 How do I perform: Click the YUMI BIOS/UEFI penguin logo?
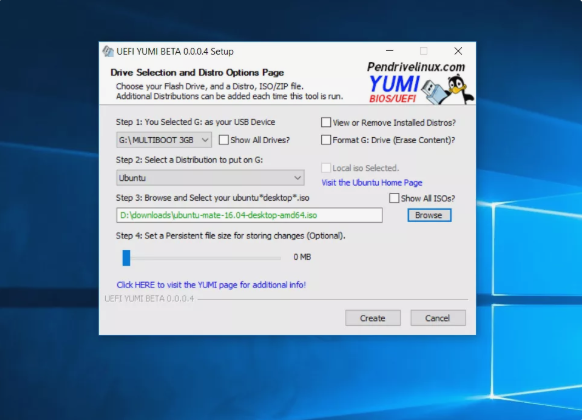[421, 89]
